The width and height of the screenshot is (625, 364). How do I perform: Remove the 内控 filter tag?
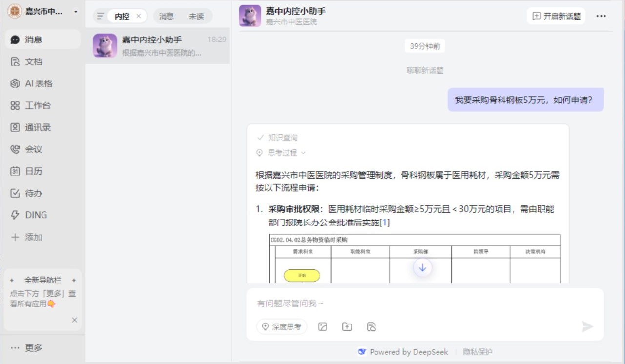coord(138,16)
